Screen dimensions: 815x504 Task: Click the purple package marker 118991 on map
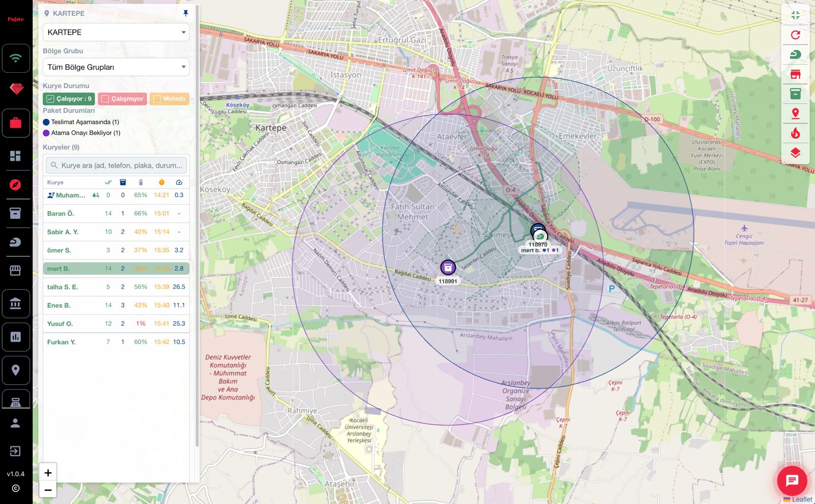coord(448,267)
